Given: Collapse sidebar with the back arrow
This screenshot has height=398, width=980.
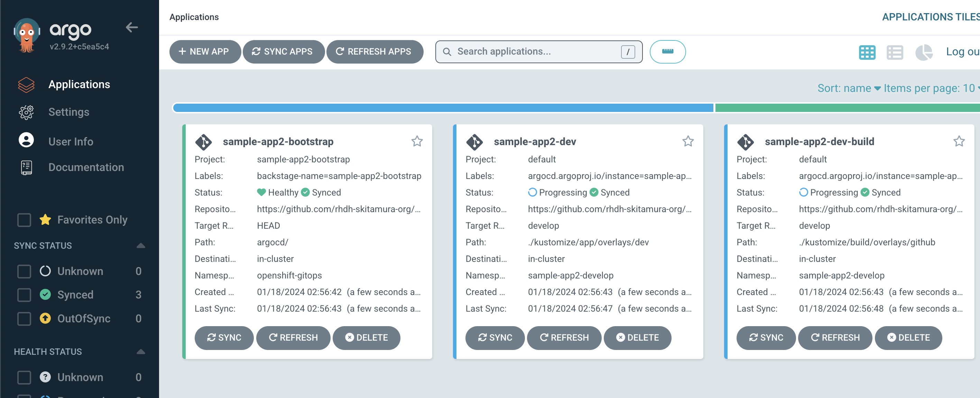Looking at the screenshot, I should pos(132,27).
